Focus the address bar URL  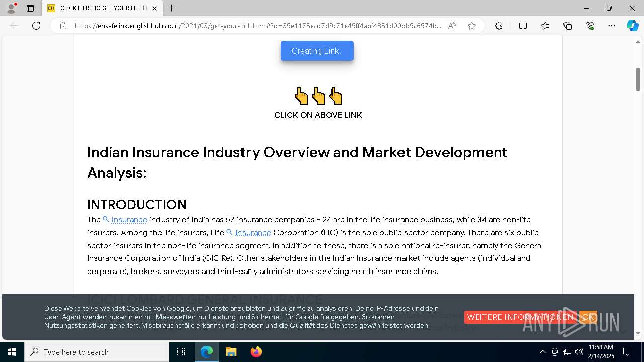258,26
